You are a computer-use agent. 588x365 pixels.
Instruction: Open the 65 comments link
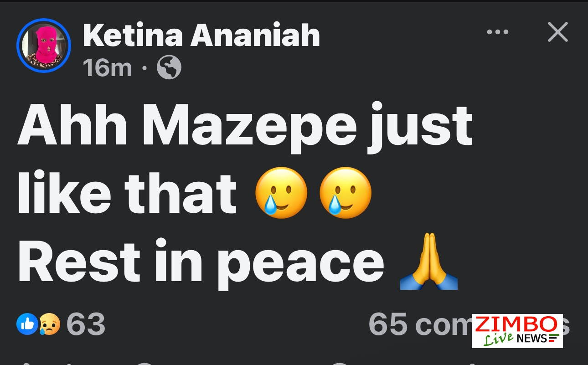pyautogui.click(x=419, y=324)
